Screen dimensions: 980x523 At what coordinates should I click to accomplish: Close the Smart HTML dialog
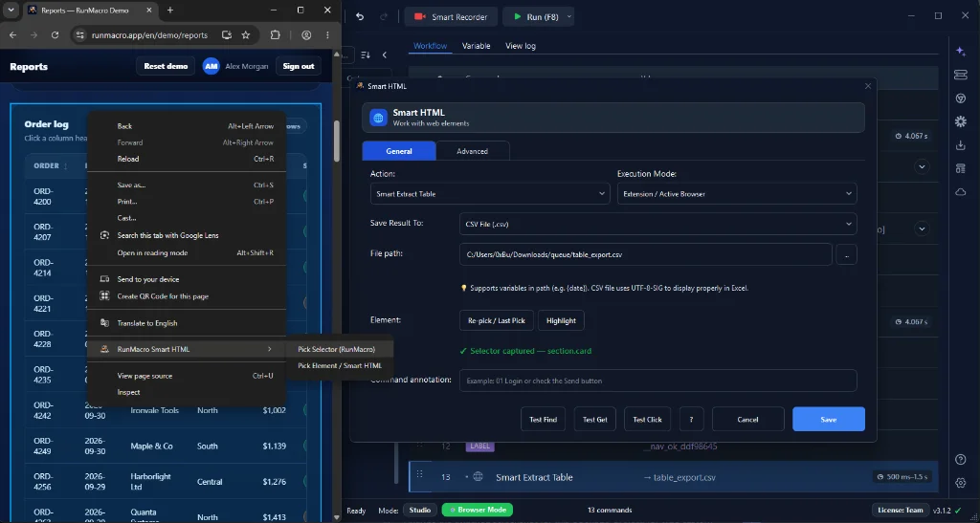[867, 86]
